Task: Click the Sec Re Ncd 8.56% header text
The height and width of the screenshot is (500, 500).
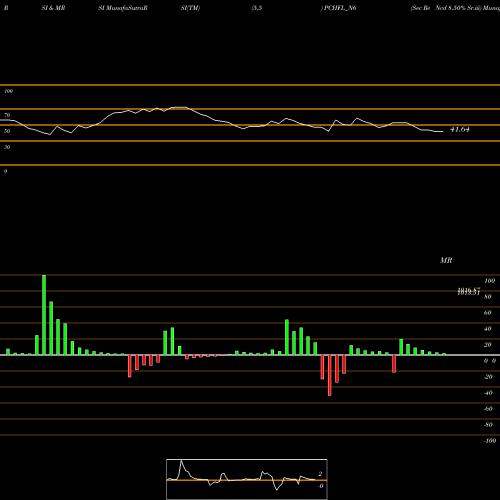Action: coord(446,8)
